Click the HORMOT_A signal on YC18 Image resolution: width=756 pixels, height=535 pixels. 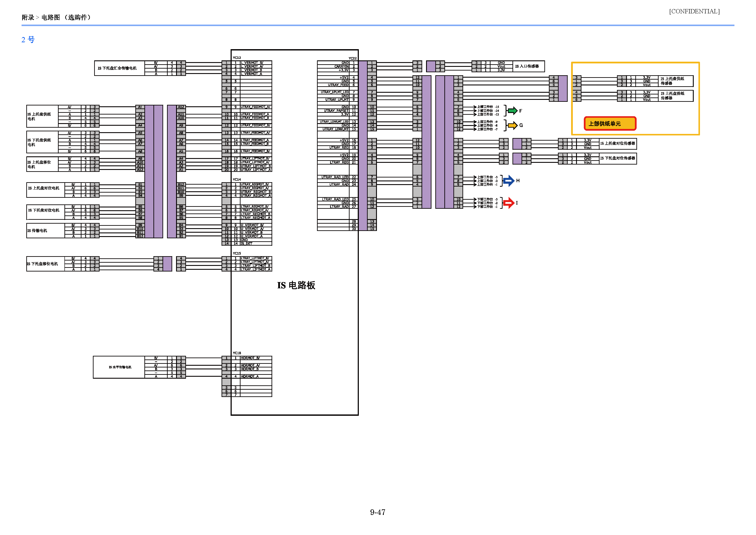point(250,377)
